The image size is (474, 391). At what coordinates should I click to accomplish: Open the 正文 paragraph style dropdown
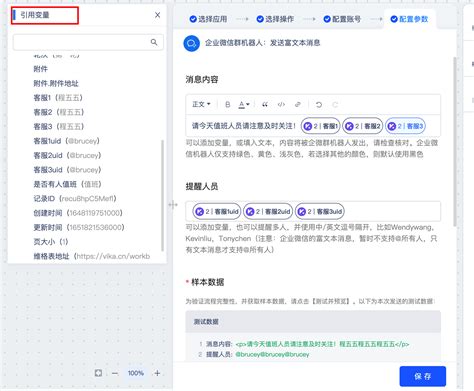[x=201, y=104]
